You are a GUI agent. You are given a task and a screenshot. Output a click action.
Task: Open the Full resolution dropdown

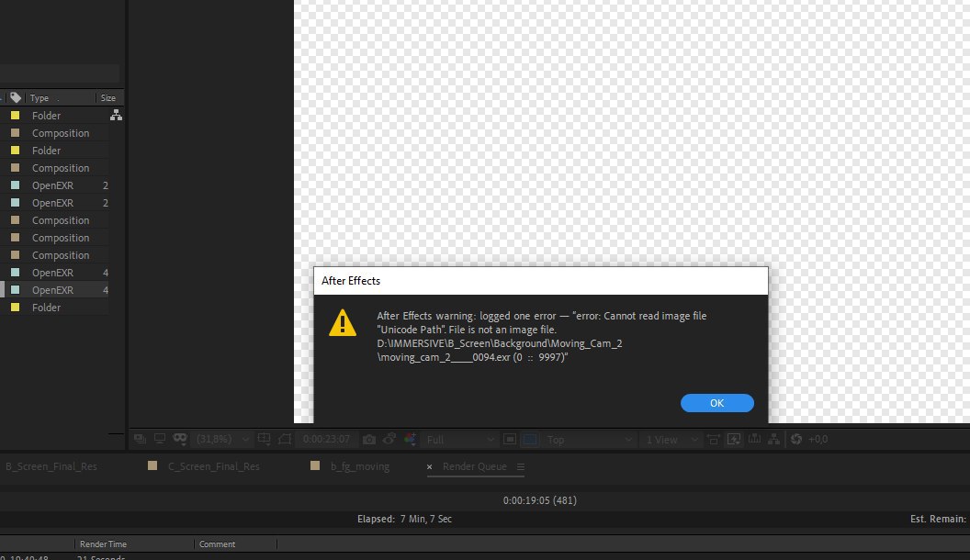[x=461, y=439]
